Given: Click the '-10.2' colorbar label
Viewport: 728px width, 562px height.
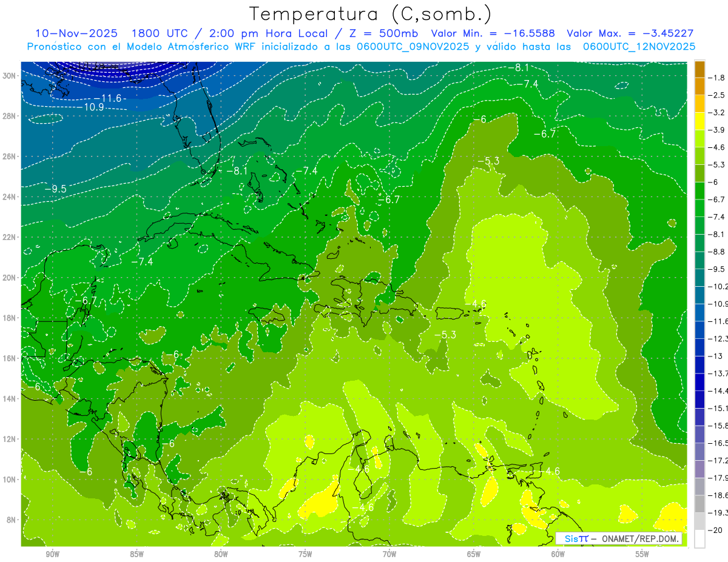Looking at the screenshot, I should [719, 287].
